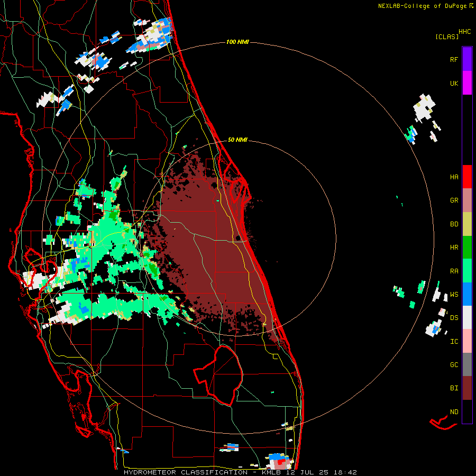Click the HYDROMETEOR CLASSIFICATION title text
Image resolution: width=476 pixels, height=476 pixels.
186,472
